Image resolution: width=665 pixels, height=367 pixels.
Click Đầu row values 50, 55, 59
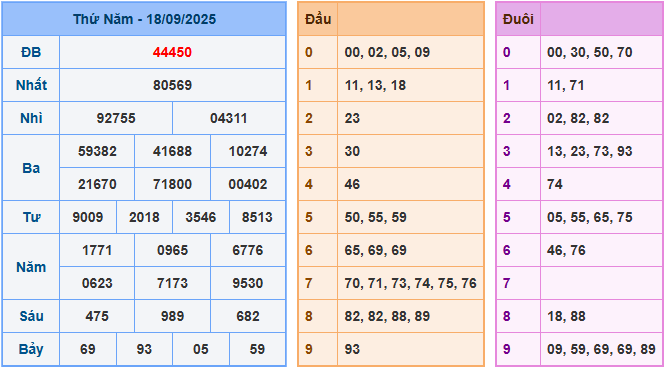pos(375,218)
